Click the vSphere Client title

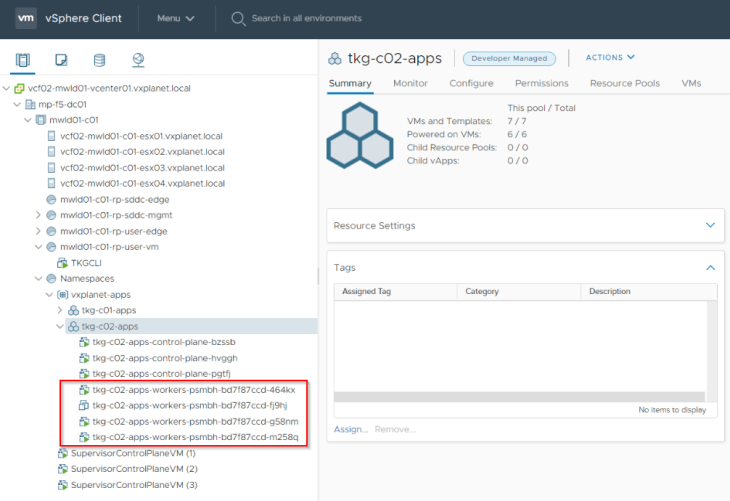[x=83, y=18]
